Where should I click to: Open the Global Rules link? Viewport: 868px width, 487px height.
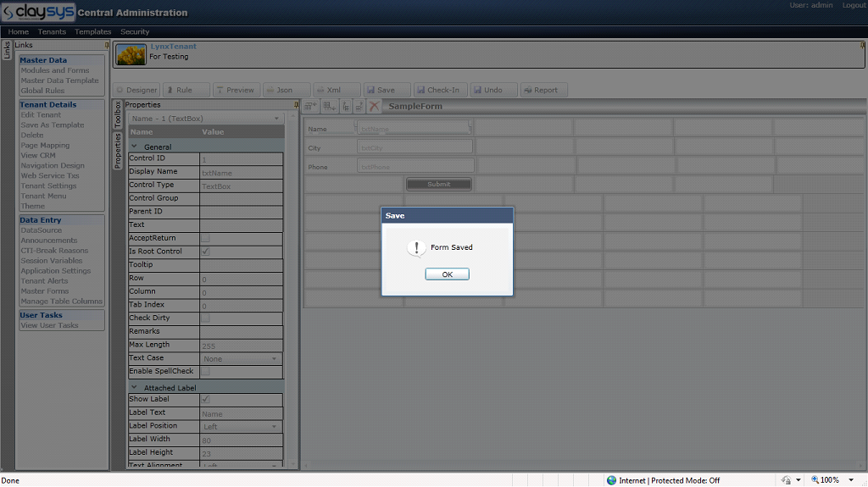42,91
